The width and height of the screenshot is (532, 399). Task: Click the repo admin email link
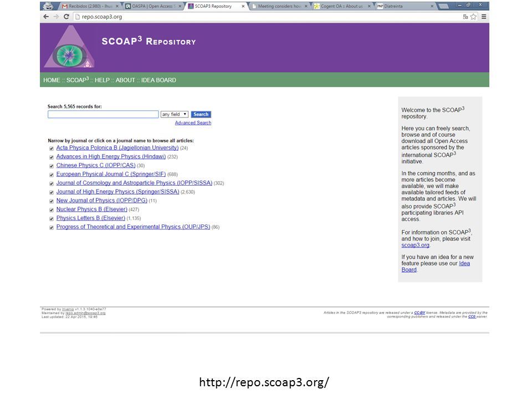[85, 313]
